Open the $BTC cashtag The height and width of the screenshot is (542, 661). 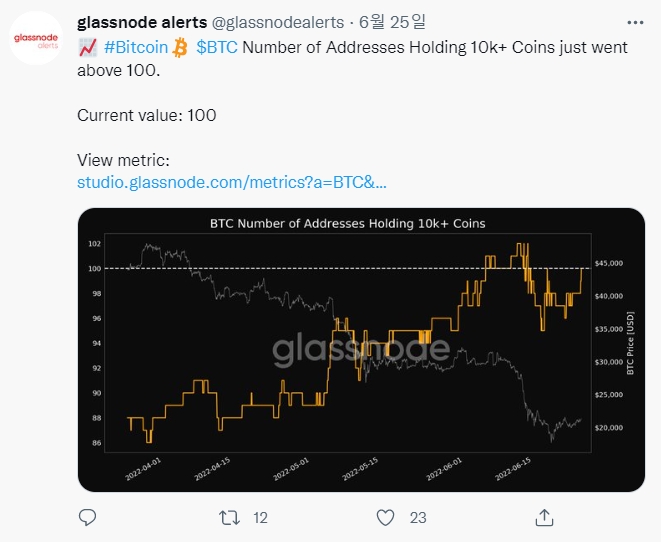(217, 47)
